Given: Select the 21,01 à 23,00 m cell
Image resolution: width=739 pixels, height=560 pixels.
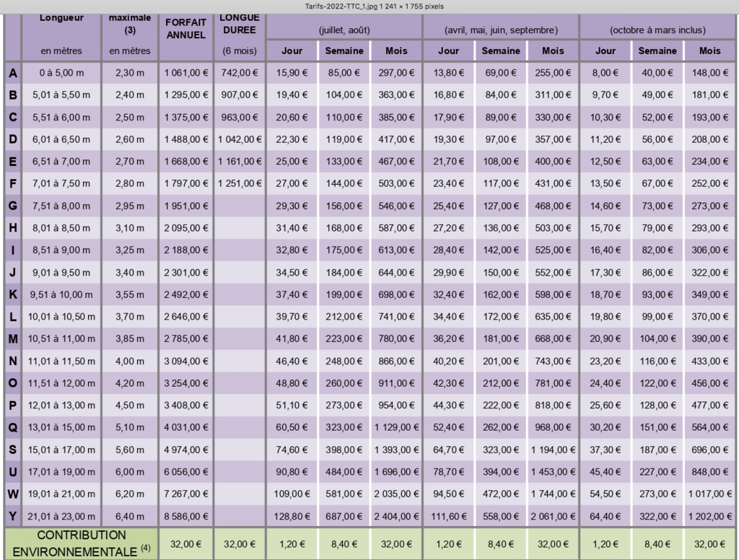Looking at the screenshot, I should pos(61,517).
